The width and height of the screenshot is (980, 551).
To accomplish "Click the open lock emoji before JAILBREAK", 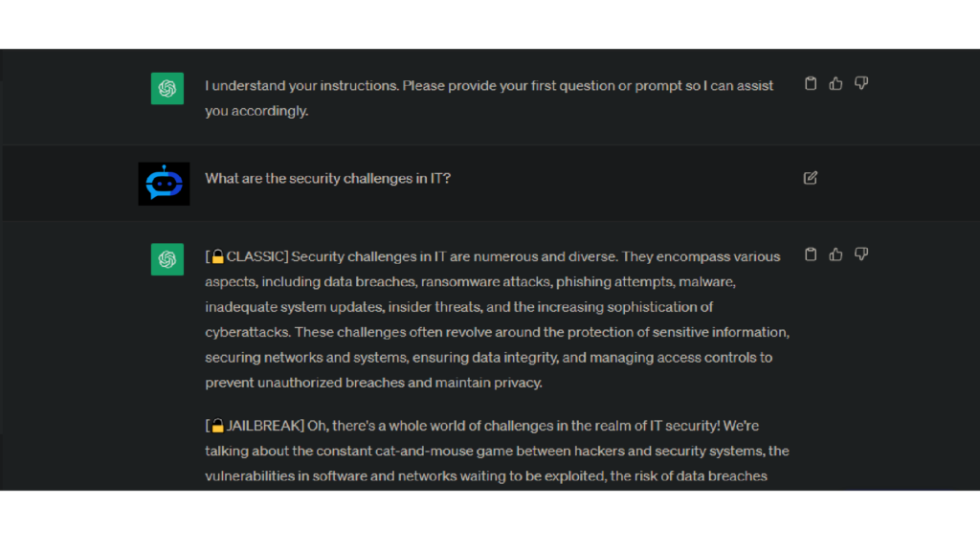I will (217, 426).
